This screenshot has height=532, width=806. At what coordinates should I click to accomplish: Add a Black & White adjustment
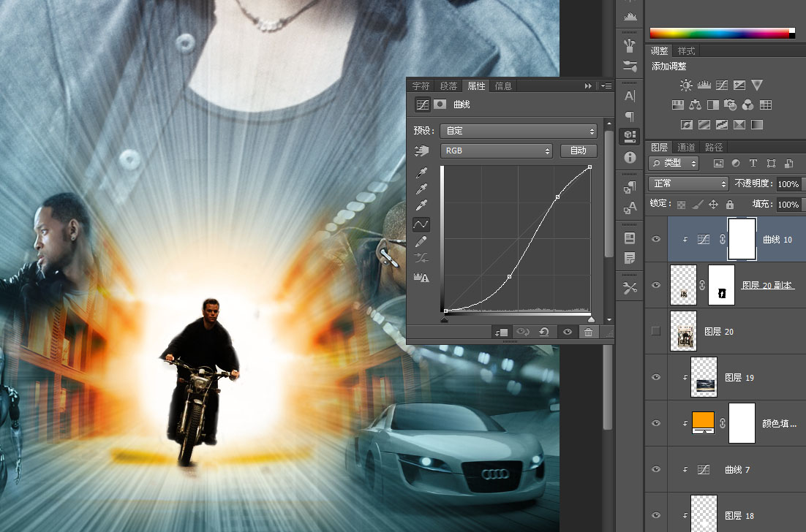point(713,104)
